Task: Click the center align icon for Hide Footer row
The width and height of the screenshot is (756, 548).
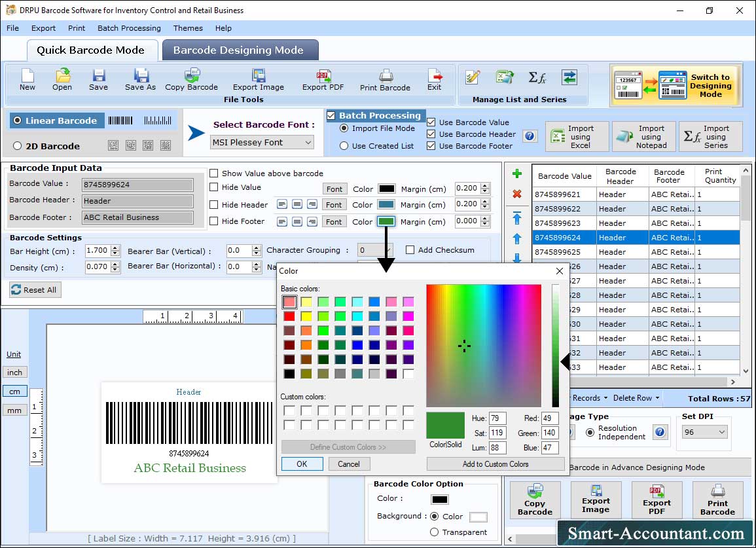Action: [297, 221]
